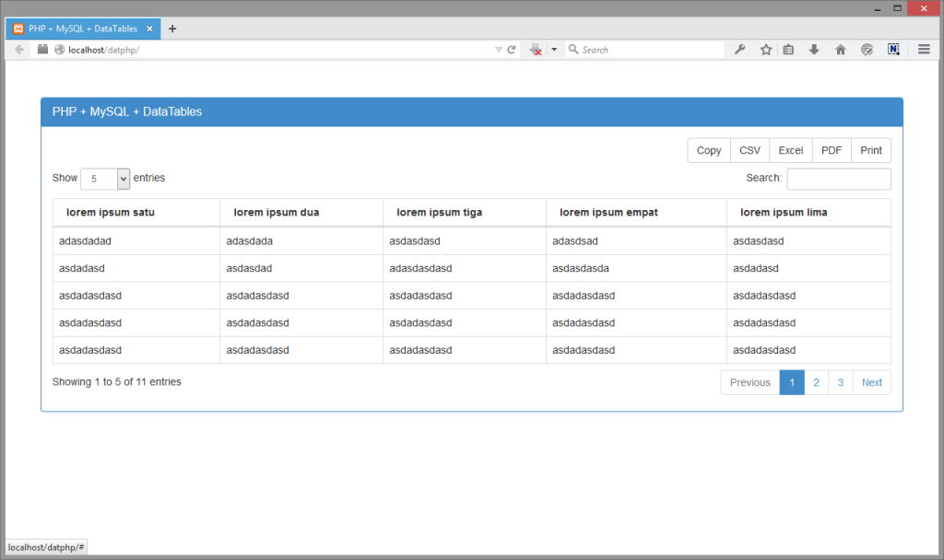The image size is (944, 560).
Task: Open a new browser tab
Action: tap(171, 29)
